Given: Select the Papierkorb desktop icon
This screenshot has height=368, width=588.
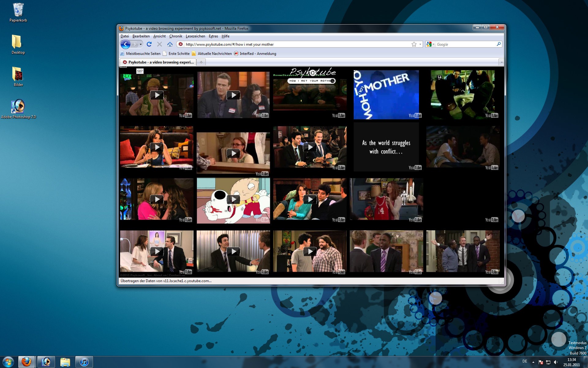Looking at the screenshot, I should 18,13.
